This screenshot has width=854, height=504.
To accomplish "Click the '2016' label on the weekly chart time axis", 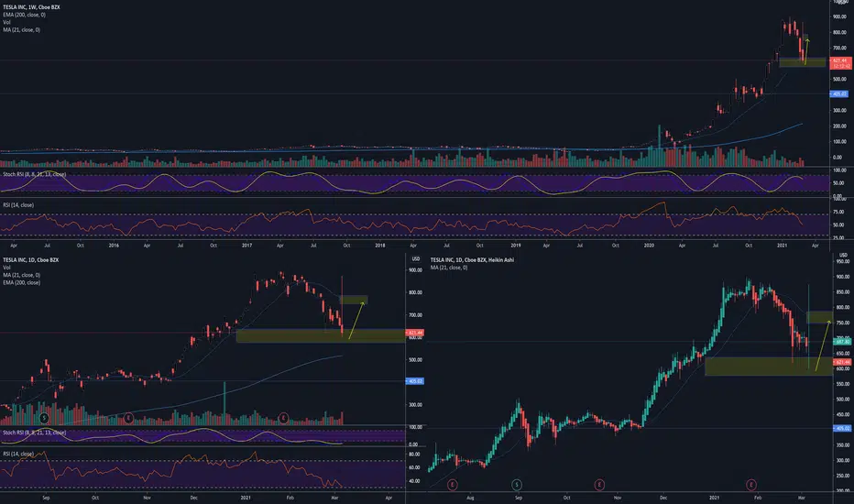I will pyautogui.click(x=114, y=246).
